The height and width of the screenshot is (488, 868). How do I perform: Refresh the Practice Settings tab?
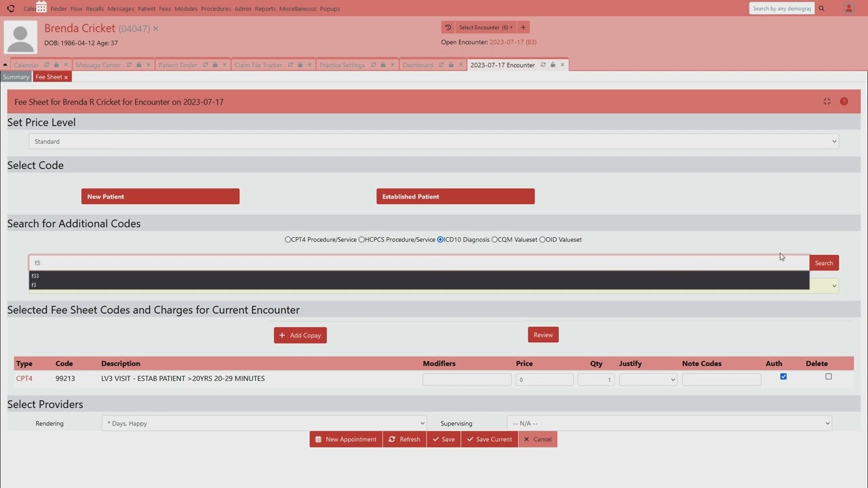coord(373,65)
